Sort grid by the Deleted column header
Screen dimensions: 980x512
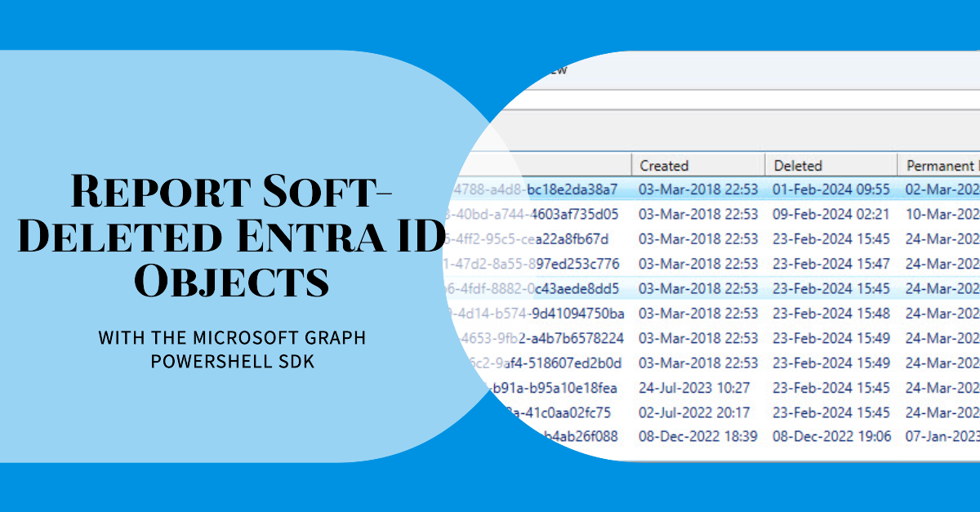831,166
